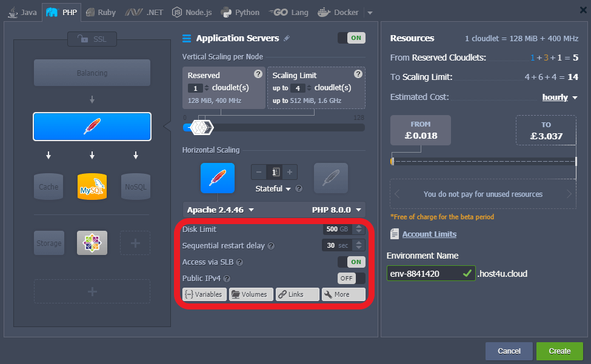Add a Balancing layer
Image resolution: width=591 pixels, height=364 pixels.
coord(92,73)
